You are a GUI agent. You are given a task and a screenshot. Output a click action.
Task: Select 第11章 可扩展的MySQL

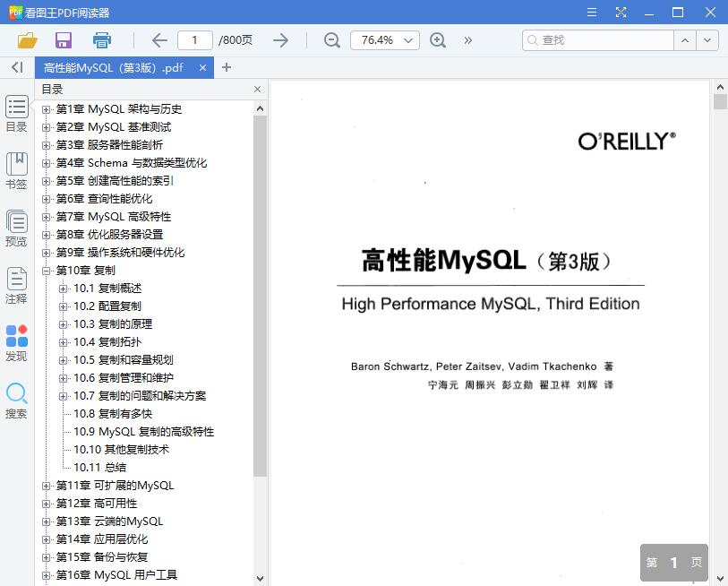(x=116, y=486)
